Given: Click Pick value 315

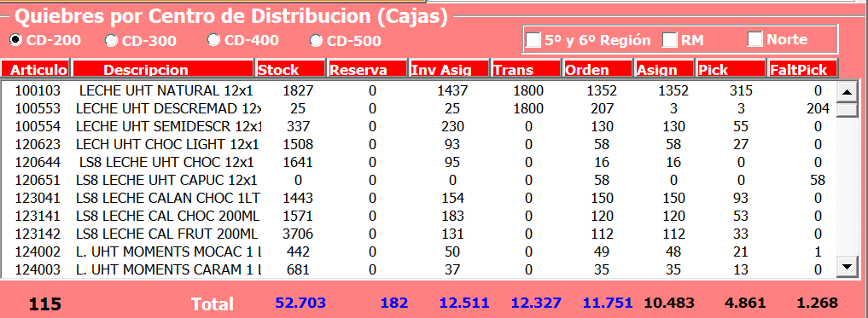Looking at the screenshot, I should point(741,90).
